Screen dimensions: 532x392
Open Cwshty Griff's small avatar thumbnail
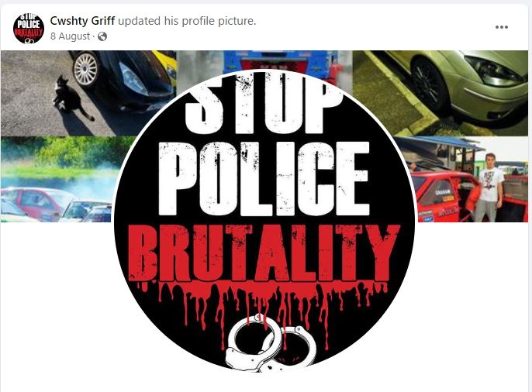point(29,29)
